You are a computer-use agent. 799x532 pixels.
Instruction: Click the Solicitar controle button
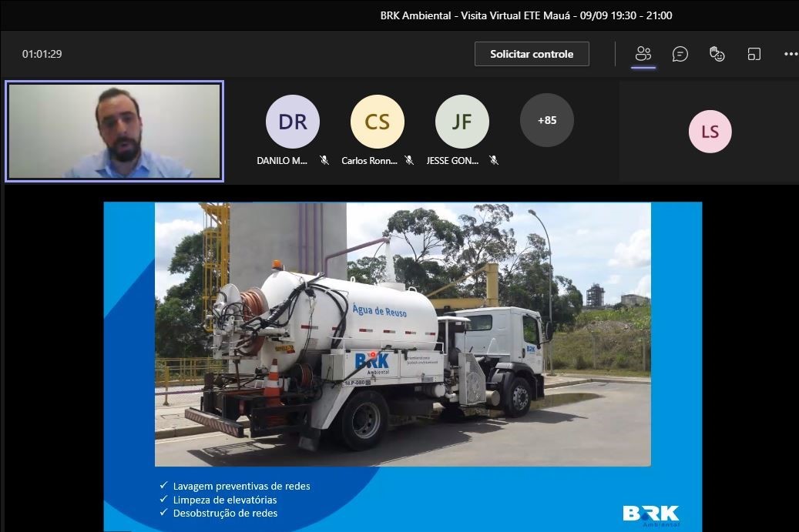click(532, 54)
